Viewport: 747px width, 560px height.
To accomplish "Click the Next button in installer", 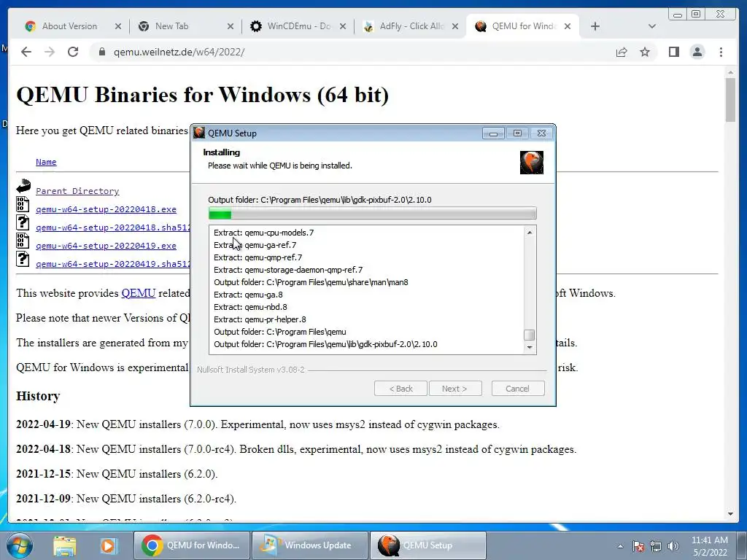I will (x=455, y=389).
